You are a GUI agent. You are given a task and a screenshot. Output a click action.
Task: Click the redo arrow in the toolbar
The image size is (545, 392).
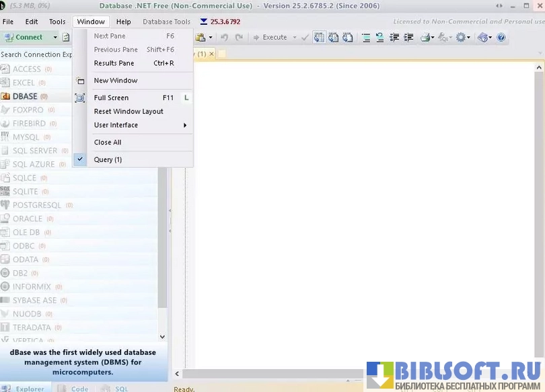coord(239,38)
